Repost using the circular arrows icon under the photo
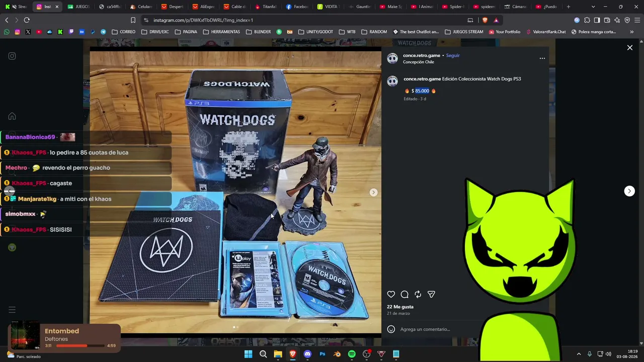This screenshot has width=644, height=362. 418,294
